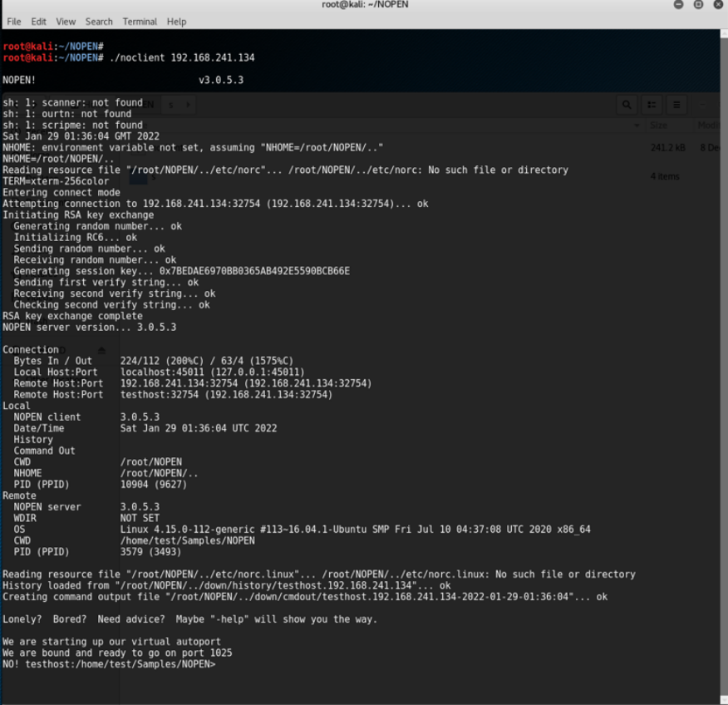Click the NO! testhost command prompt line

pyautogui.click(x=109, y=663)
